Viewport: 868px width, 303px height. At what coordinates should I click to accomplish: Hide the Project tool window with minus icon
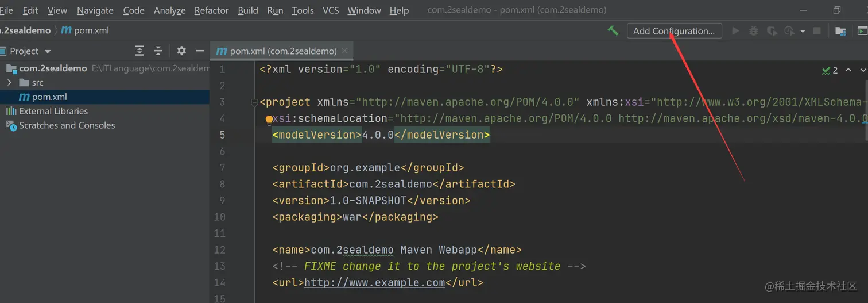coord(200,51)
